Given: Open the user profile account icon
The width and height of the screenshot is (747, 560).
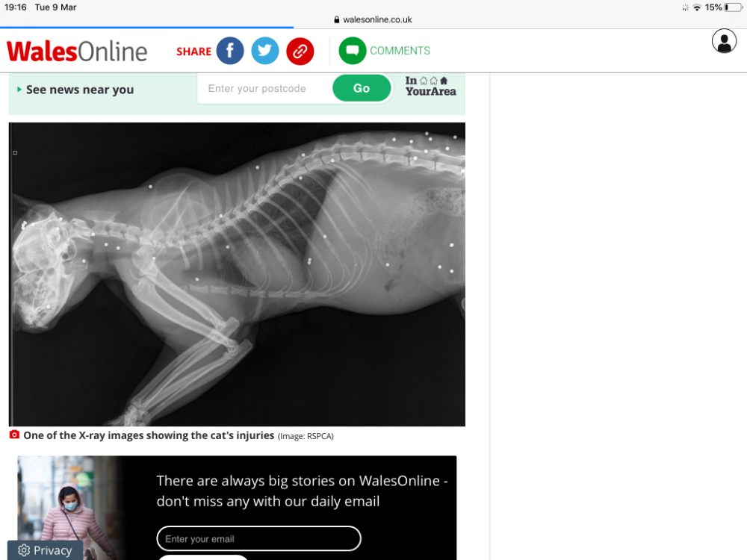Looking at the screenshot, I should (x=724, y=41).
